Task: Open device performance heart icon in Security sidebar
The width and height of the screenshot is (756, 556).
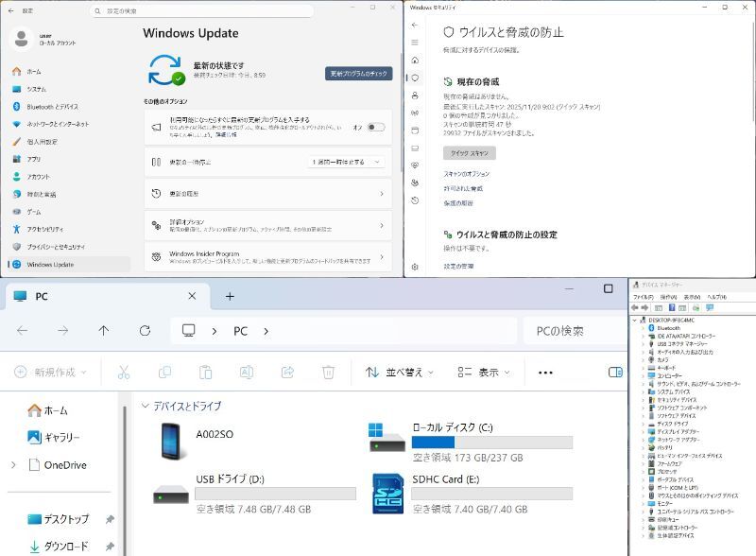Action: click(x=415, y=165)
